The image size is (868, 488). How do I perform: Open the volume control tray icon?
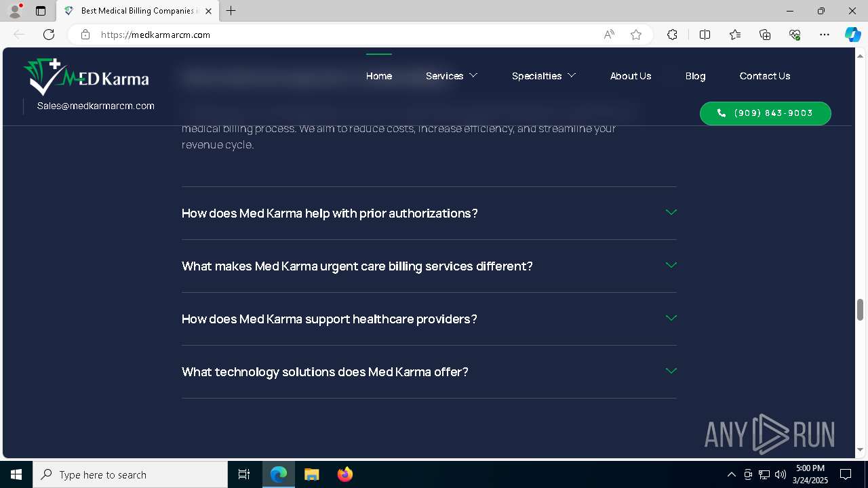tap(781, 474)
